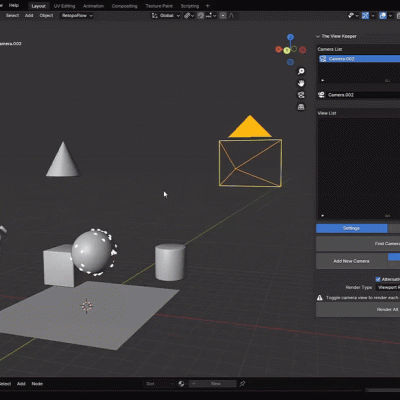Toggle proportional editing in the header
Image resolution: width=400 pixels, height=400 pixels.
pyautogui.click(x=223, y=16)
